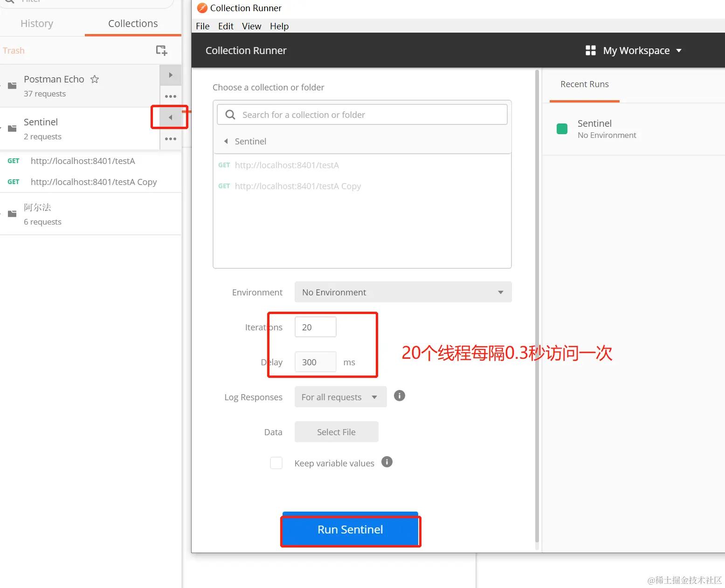This screenshot has width=725, height=588.
Task: Open the Sentinel collection more options menu
Action: tap(171, 139)
